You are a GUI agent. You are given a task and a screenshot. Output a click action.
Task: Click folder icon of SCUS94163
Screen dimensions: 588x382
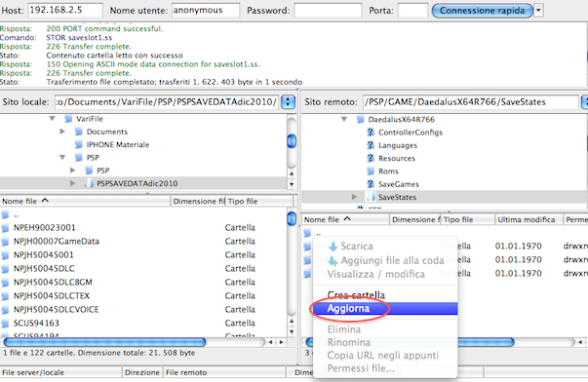click(x=5, y=324)
